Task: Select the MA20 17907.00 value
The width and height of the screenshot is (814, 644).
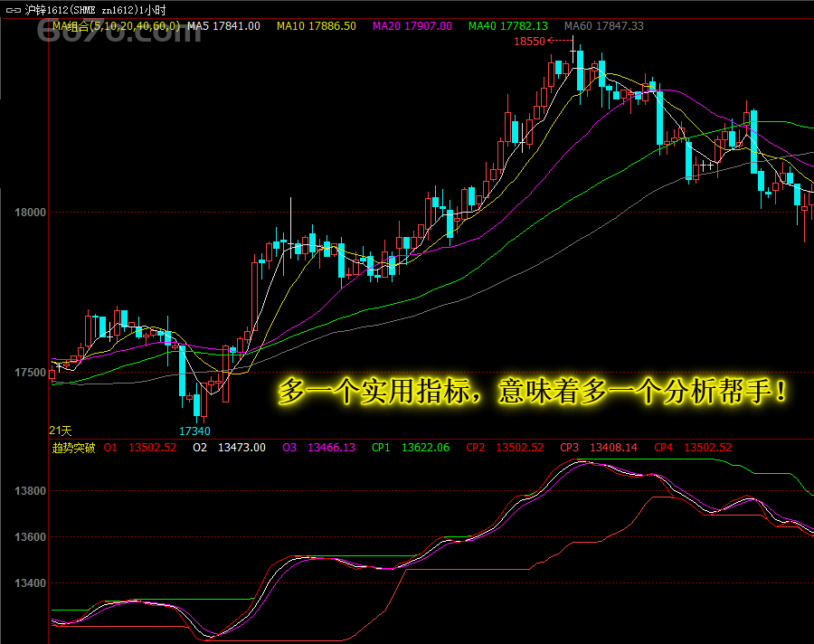Action: (412, 26)
